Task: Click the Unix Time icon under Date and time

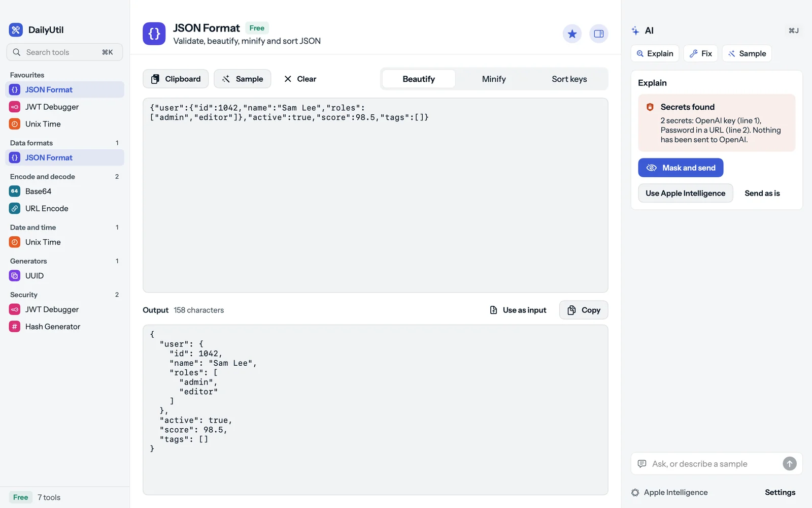Action: (15, 242)
